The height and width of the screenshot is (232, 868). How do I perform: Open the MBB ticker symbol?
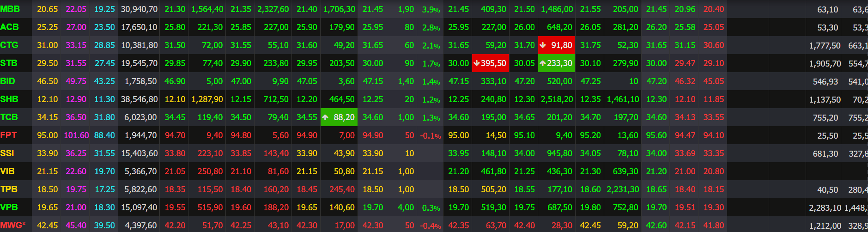coord(10,9)
